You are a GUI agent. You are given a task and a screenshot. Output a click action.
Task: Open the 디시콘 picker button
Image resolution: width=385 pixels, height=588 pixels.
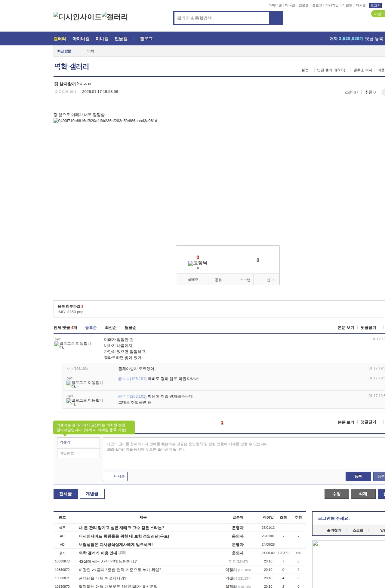click(115, 476)
